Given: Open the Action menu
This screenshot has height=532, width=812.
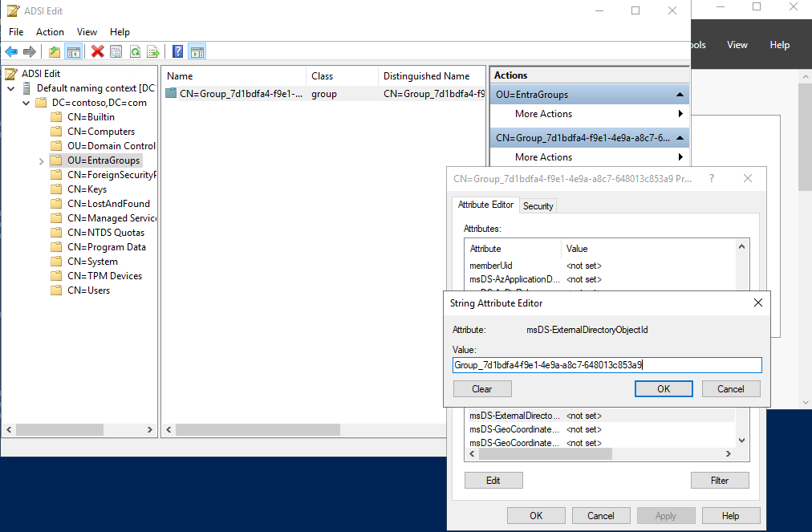Looking at the screenshot, I should click(x=50, y=32).
